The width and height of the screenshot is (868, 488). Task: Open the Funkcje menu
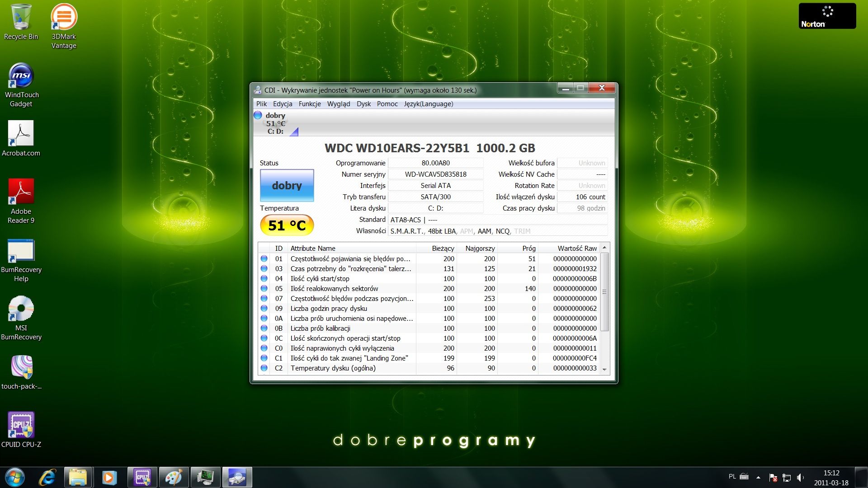click(309, 104)
